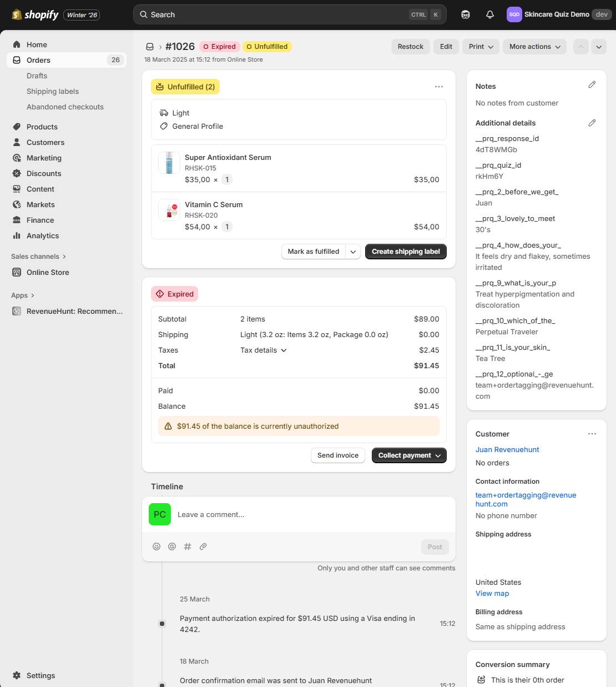
Task: Expand Tax details
Action: coord(264,350)
